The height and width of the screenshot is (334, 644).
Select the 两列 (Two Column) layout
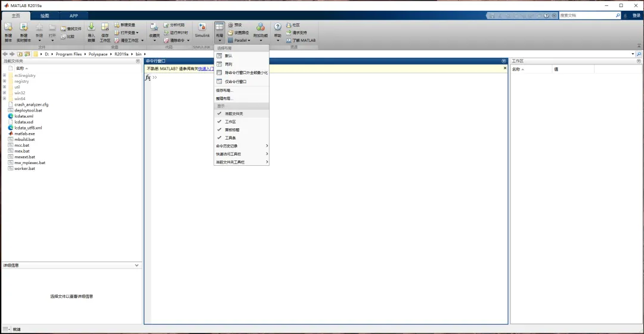click(241, 64)
